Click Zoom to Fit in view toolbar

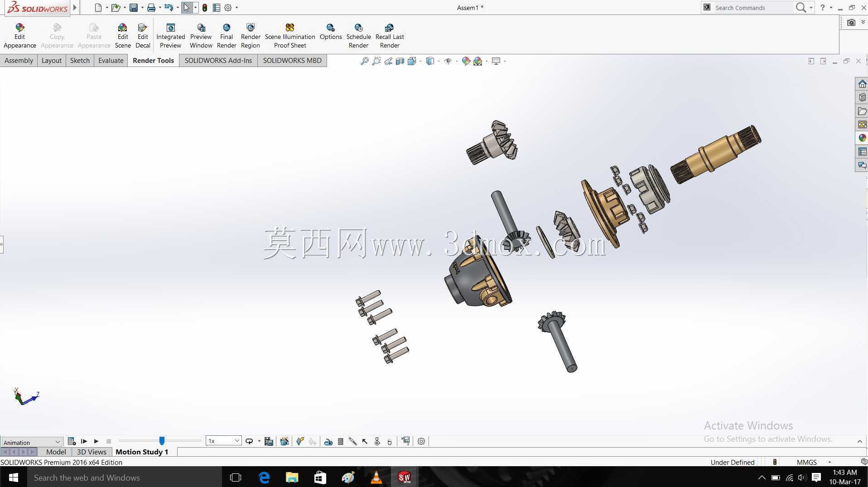pos(364,61)
